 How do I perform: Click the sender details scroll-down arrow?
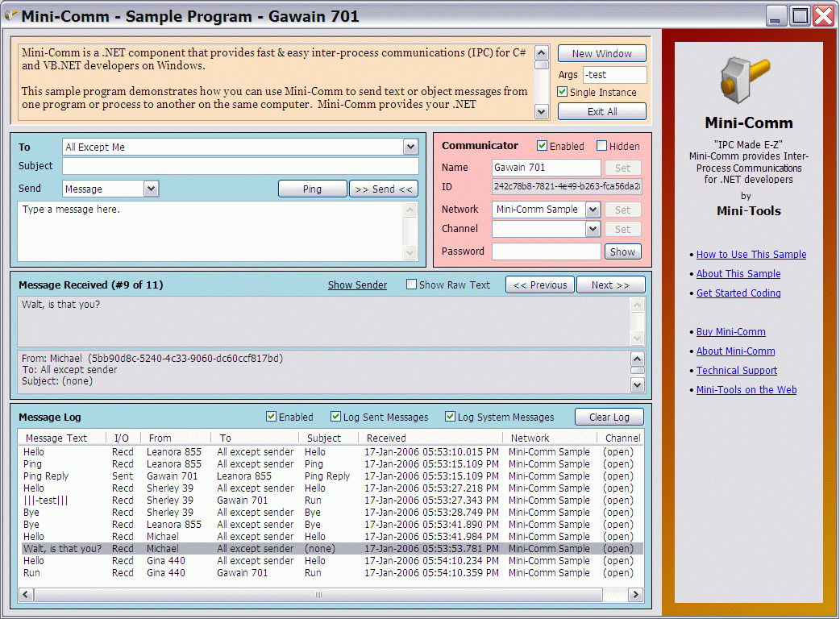[637, 384]
